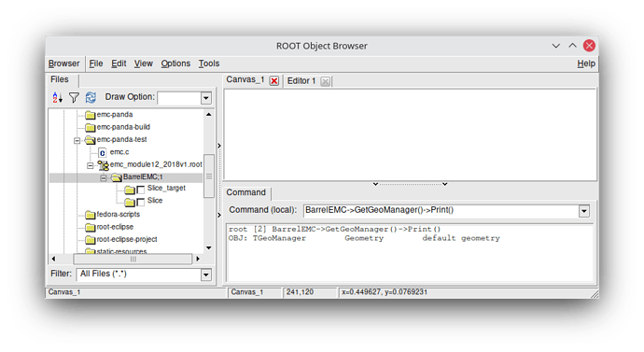Switch to the Canvas_1 tab
Viewport: 644px width, 352px height.
click(245, 80)
